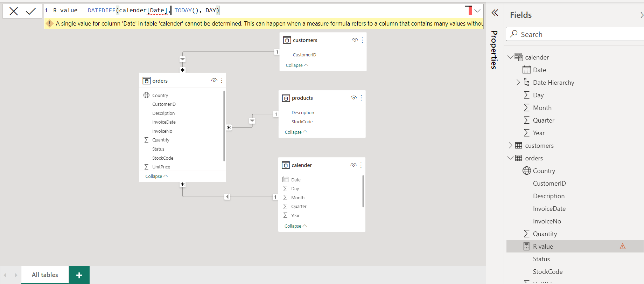Toggle visibility eye on orders table card
Image resolution: width=644 pixels, height=284 pixels.
[x=215, y=80]
